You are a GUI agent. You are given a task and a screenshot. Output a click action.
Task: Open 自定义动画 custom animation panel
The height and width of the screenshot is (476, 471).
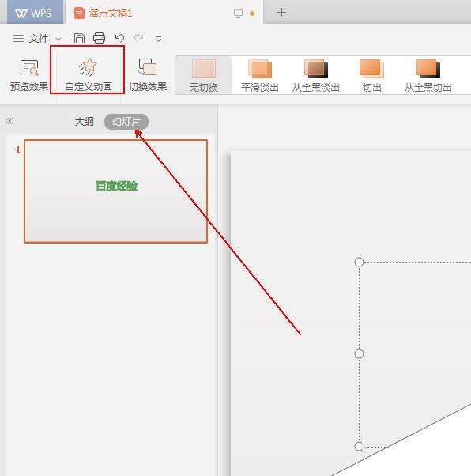[x=89, y=75]
